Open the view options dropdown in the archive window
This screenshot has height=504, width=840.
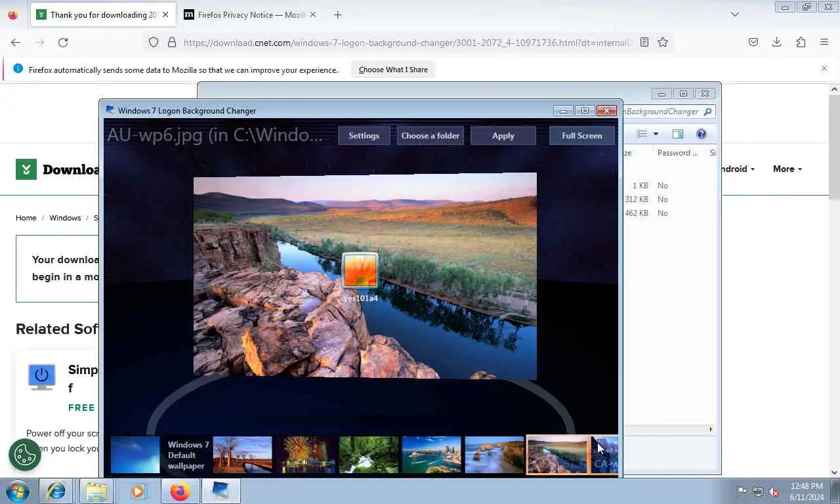click(655, 134)
